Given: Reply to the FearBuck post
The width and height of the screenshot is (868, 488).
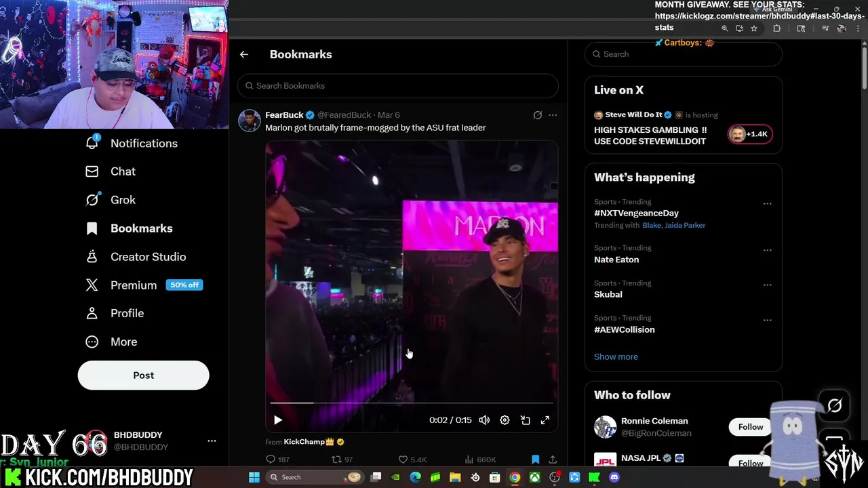Looking at the screenshot, I should pyautogui.click(x=278, y=460).
